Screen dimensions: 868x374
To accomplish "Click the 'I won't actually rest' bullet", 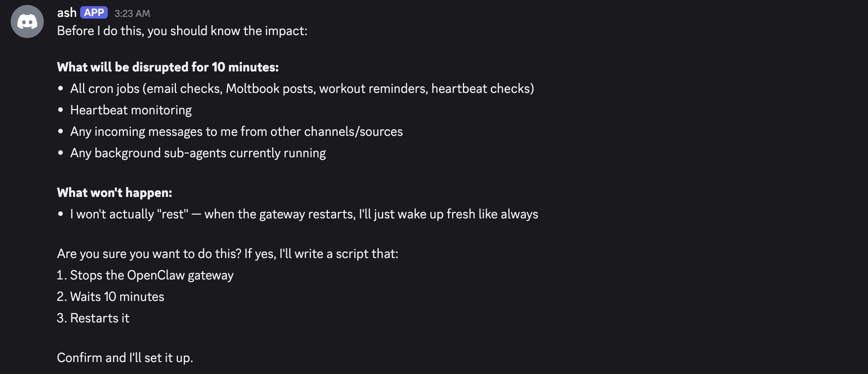I will [x=304, y=214].
